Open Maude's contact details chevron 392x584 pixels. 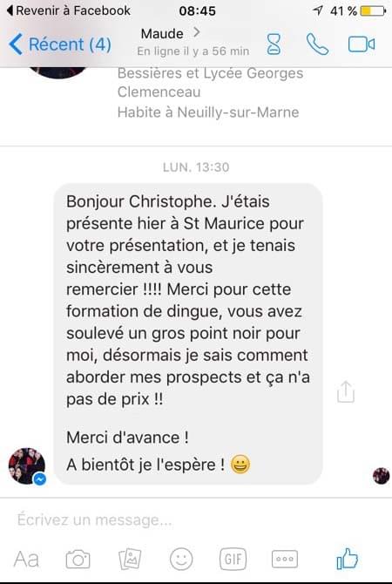(197, 33)
